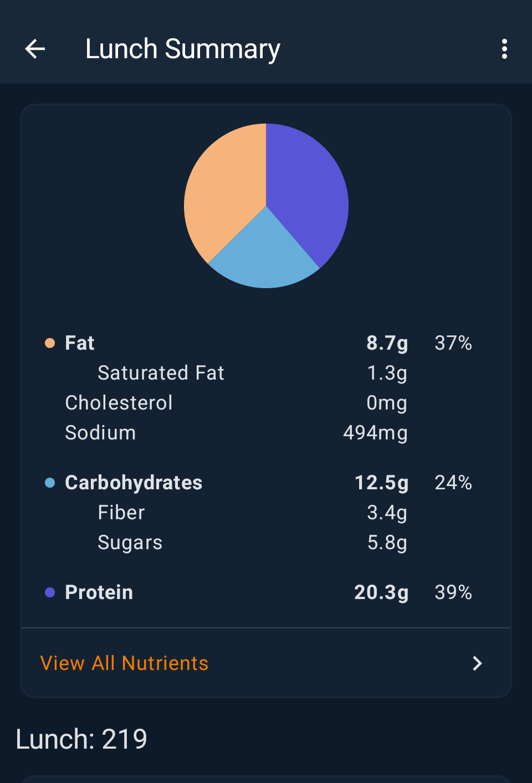Click the Fat row label
532x783 pixels.
pyautogui.click(x=80, y=343)
